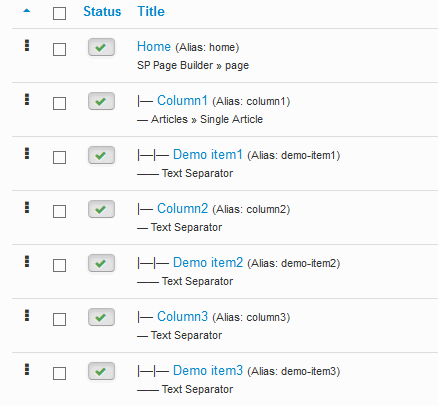This screenshot has width=438, height=406.
Task: Click the status checkmark for Column2
Action: pos(101,209)
